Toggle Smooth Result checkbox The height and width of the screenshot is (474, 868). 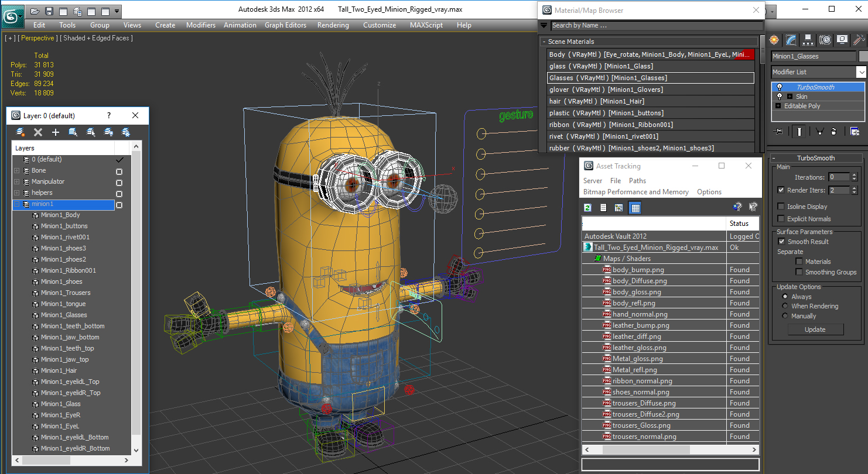click(x=781, y=242)
